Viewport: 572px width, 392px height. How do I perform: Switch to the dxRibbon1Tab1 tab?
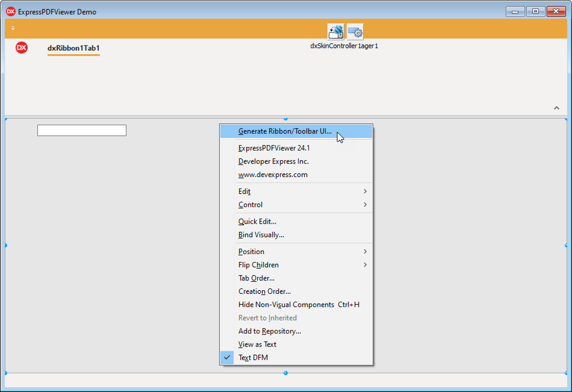73,48
